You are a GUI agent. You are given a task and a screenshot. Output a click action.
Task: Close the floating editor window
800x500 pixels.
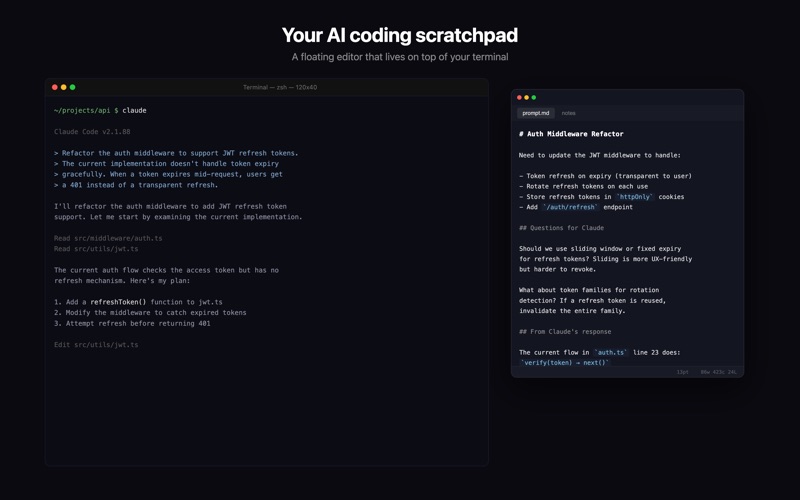click(x=519, y=97)
